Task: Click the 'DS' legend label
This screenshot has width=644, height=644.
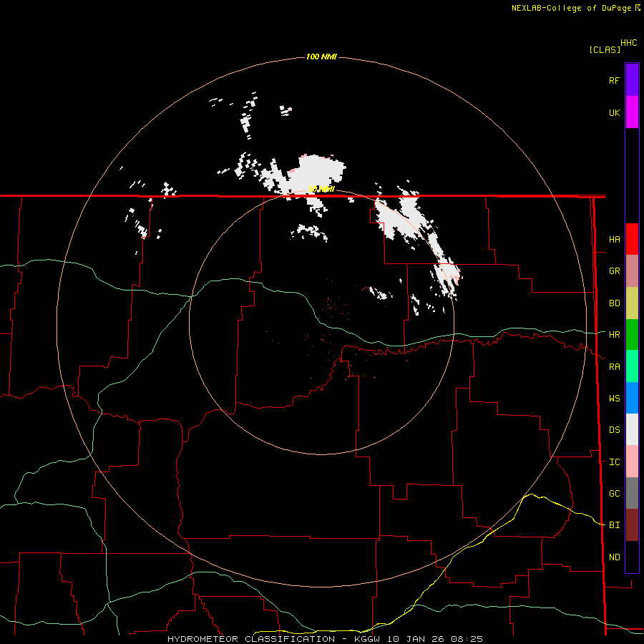Action: coord(614,429)
